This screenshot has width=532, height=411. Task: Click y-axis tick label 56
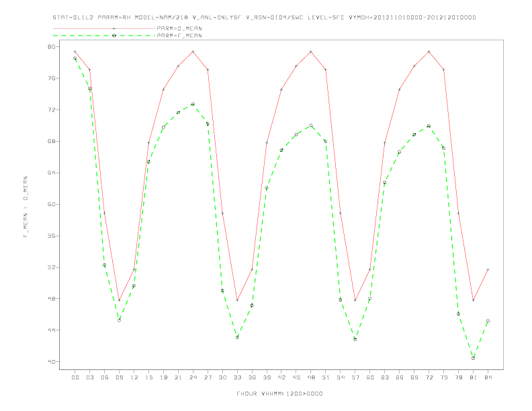pyautogui.click(x=51, y=236)
